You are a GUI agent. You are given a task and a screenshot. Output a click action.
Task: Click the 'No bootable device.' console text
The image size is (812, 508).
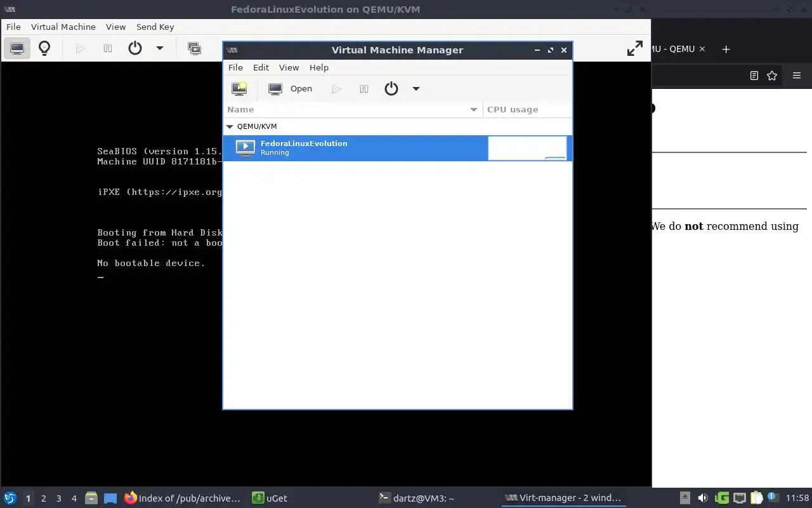[151, 263]
